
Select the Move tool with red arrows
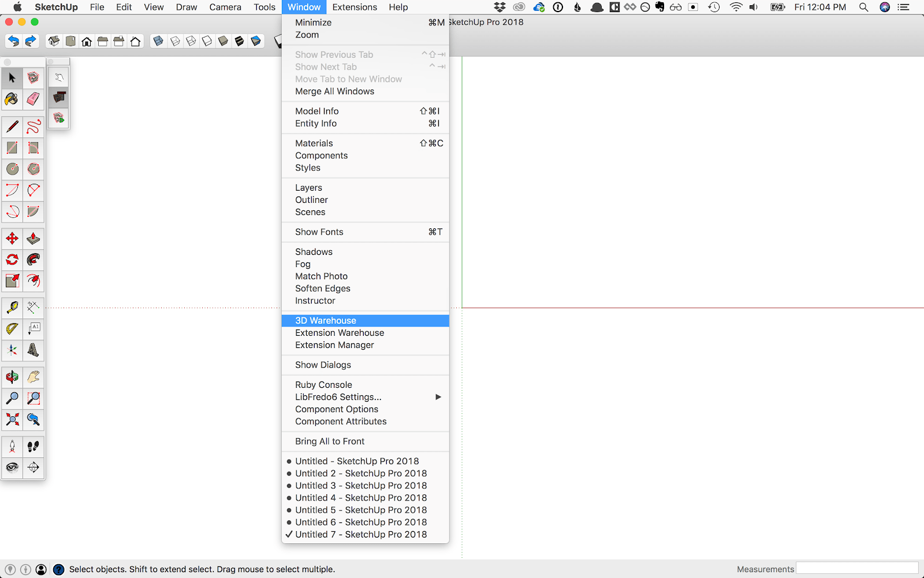tap(12, 239)
